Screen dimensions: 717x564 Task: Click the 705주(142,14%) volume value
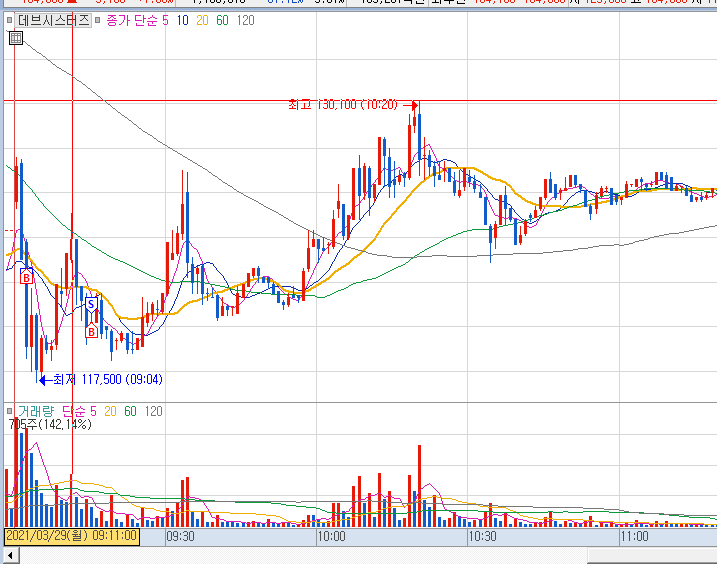[x=50, y=424]
